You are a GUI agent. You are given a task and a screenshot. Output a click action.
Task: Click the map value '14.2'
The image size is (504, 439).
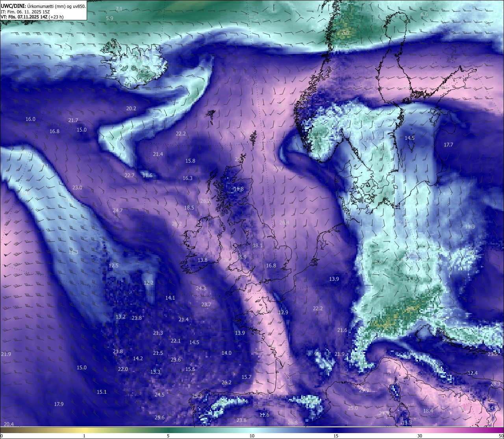(138, 358)
